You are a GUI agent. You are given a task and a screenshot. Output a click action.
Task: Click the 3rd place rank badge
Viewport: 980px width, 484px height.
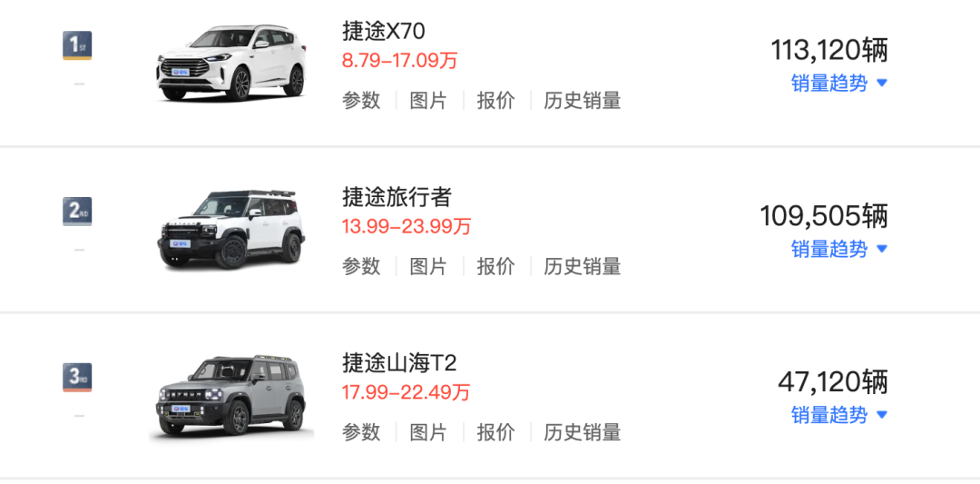pyautogui.click(x=77, y=377)
